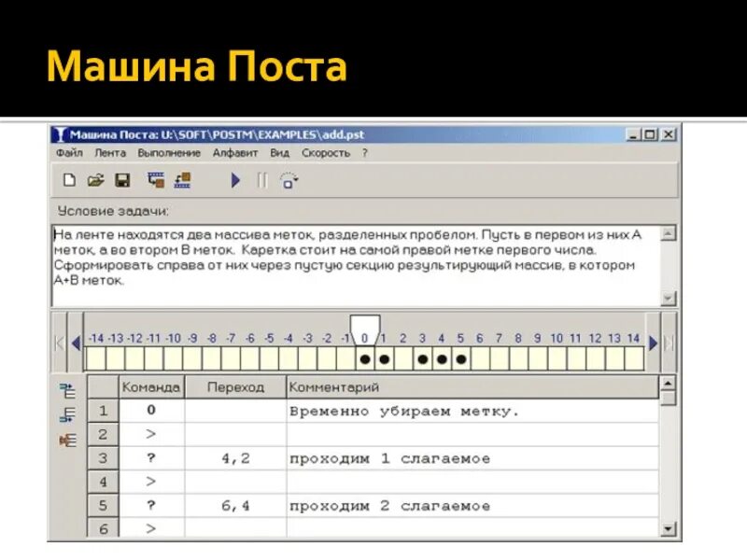Click the command cell '0' in row 1
The image size is (747, 560).
(x=151, y=411)
